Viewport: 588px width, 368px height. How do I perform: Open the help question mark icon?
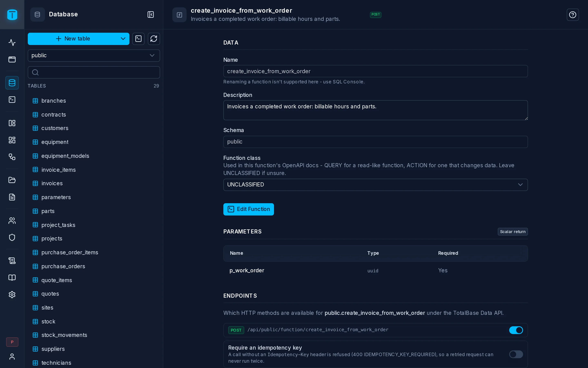pos(573,15)
